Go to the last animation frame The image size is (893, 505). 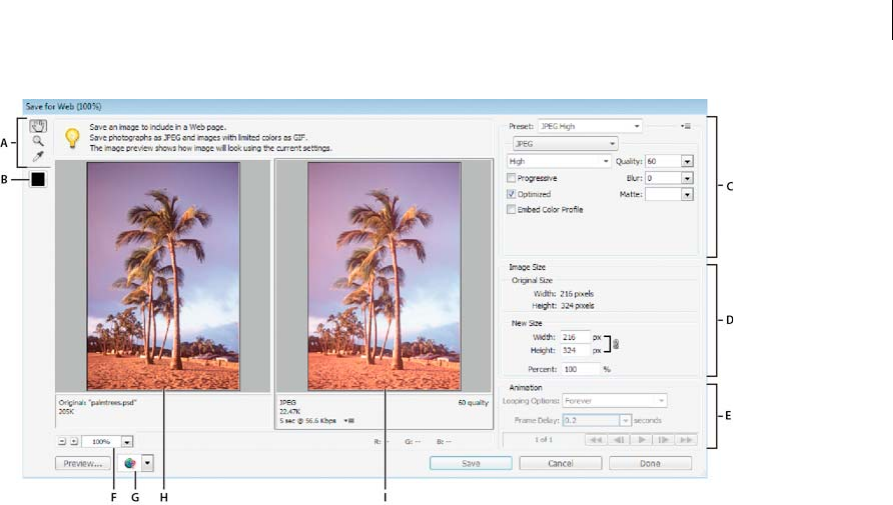[x=686, y=440]
